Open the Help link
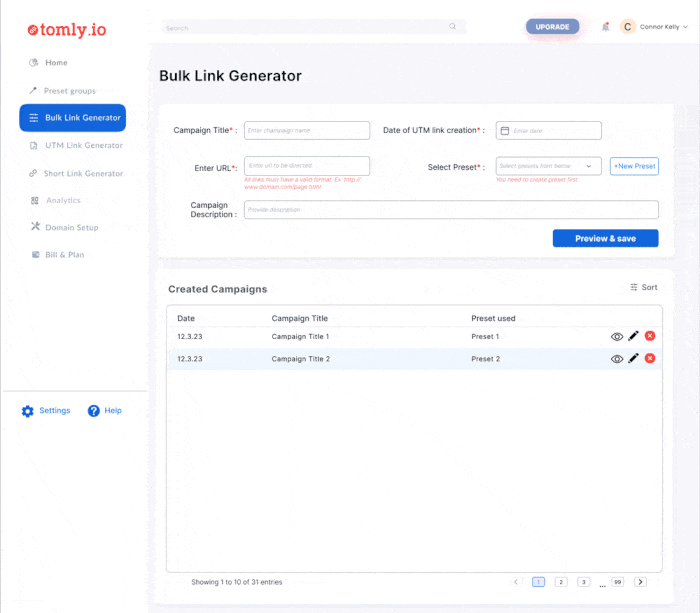The image size is (700, 613). pyautogui.click(x=113, y=410)
